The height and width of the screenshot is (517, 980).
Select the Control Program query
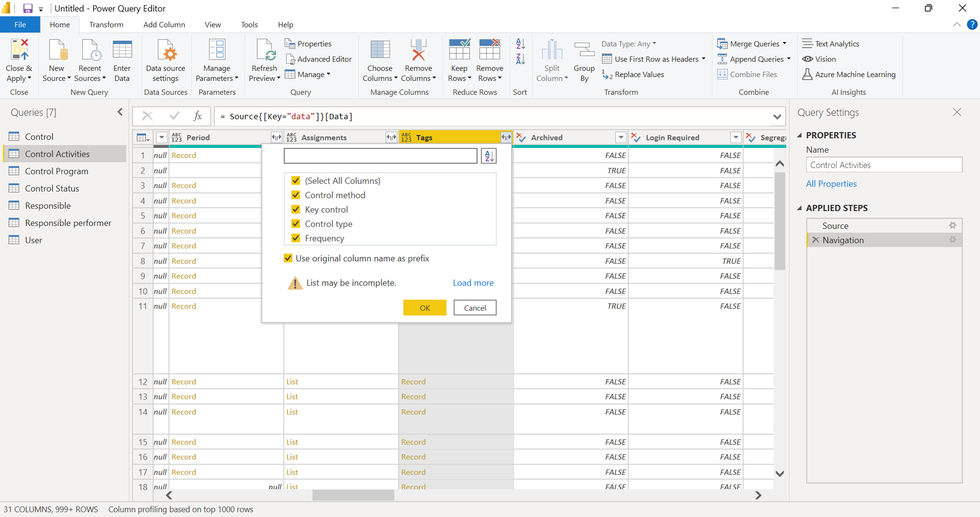(x=65, y=171)
